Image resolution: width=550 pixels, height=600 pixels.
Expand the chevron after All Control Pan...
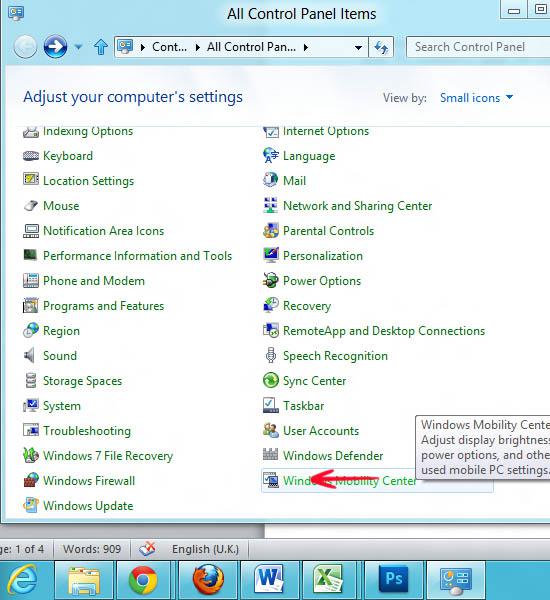[x=306, y=47]
